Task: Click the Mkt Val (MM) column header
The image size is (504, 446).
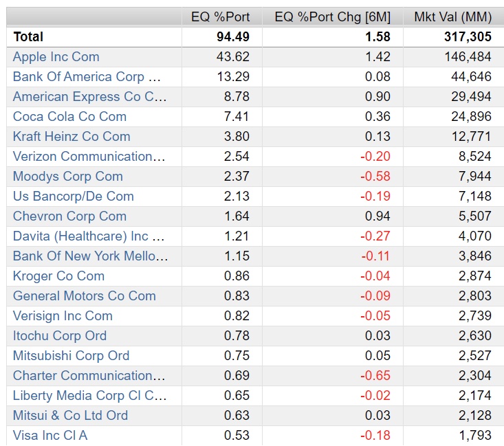Action: coord(452,17)
